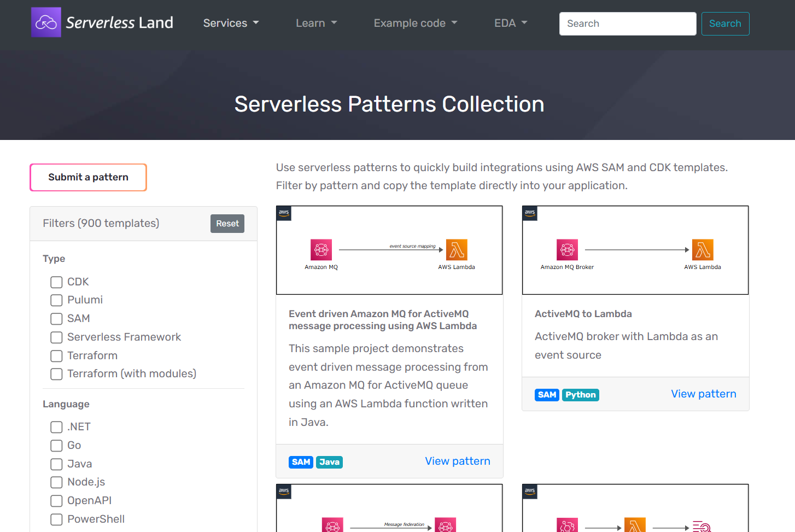Viewport: 795px width, 532px height.
Task: Click the Lambda icon in bottom-right diagram
Action: coord(635,525)
